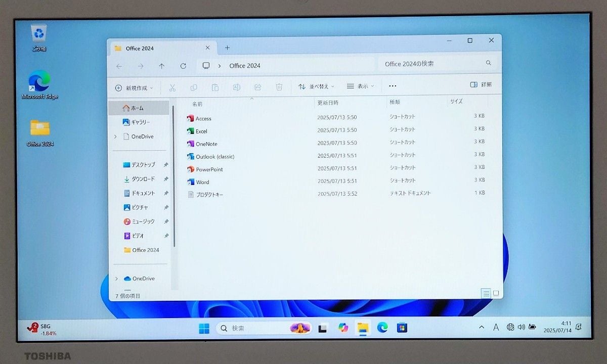Open the View (表示) dropdown

361,86
